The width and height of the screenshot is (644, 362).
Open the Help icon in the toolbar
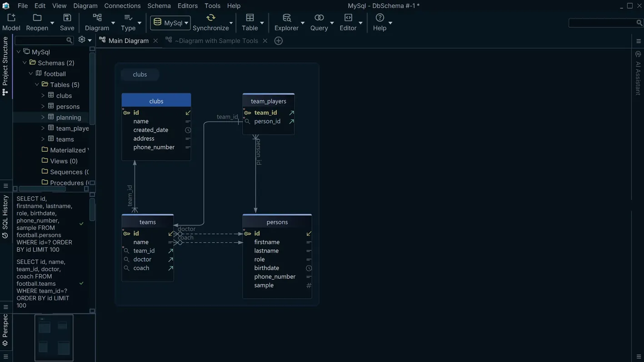point(380,18)
